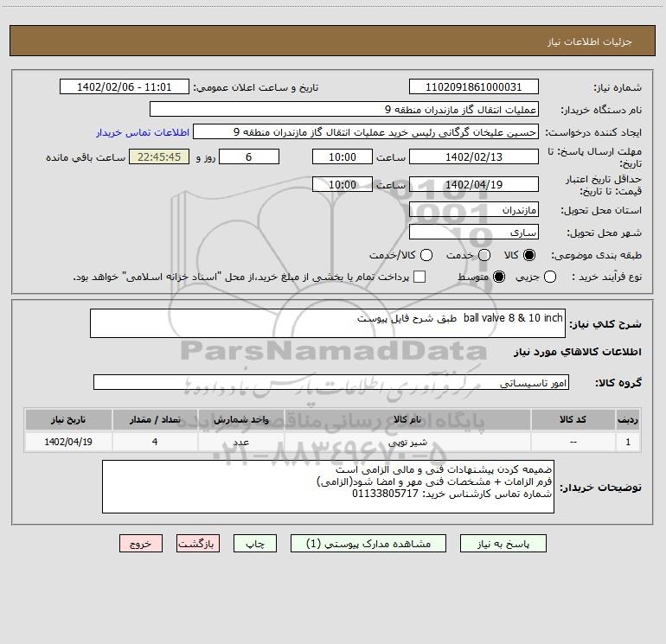Click the need number field 1102091861000031
The width and height of the screenshot is (666, 644).
tap(474, 86)
